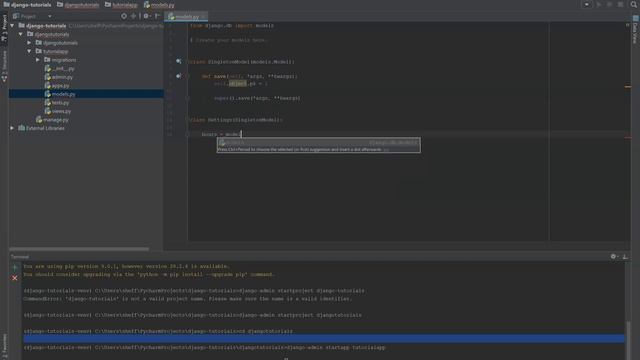
Task: Add new terminal session with plus icon
Action: click(x=15, y=268)
